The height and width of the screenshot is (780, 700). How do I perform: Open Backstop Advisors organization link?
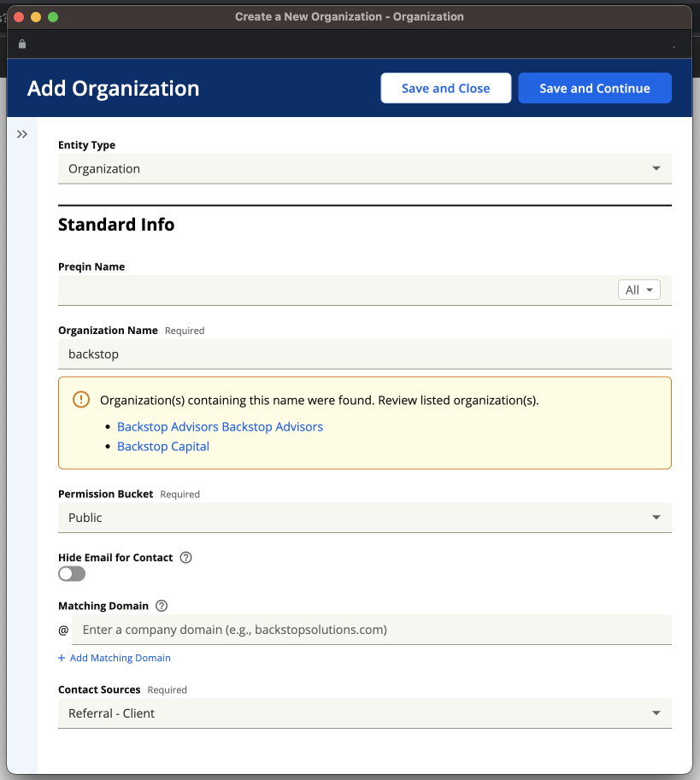click(220, 427)
